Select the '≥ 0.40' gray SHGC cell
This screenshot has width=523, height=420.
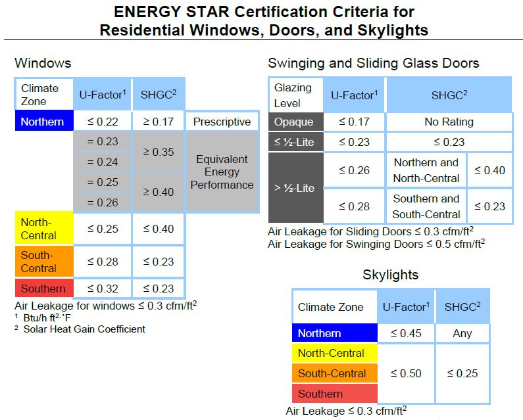point(159,192)
